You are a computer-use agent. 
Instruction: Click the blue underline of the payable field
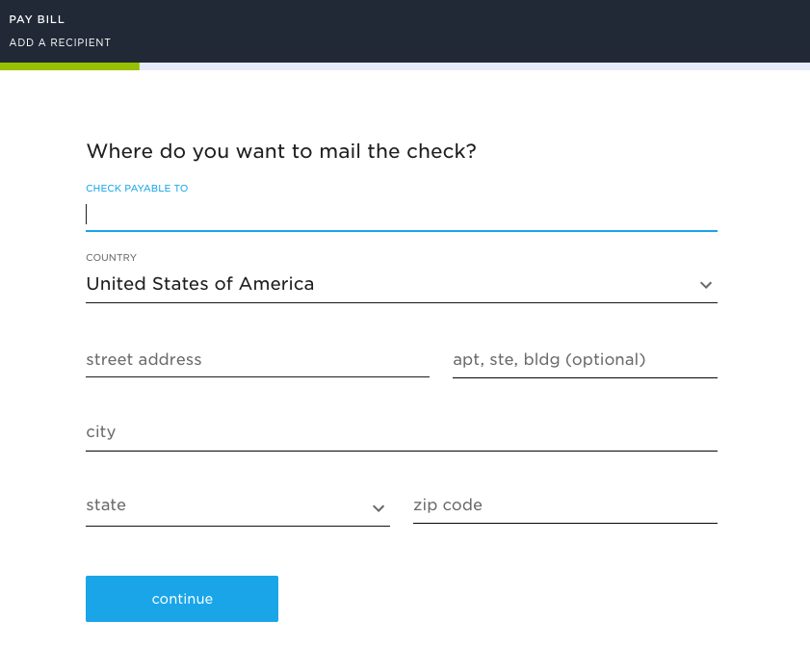[402, 231]
